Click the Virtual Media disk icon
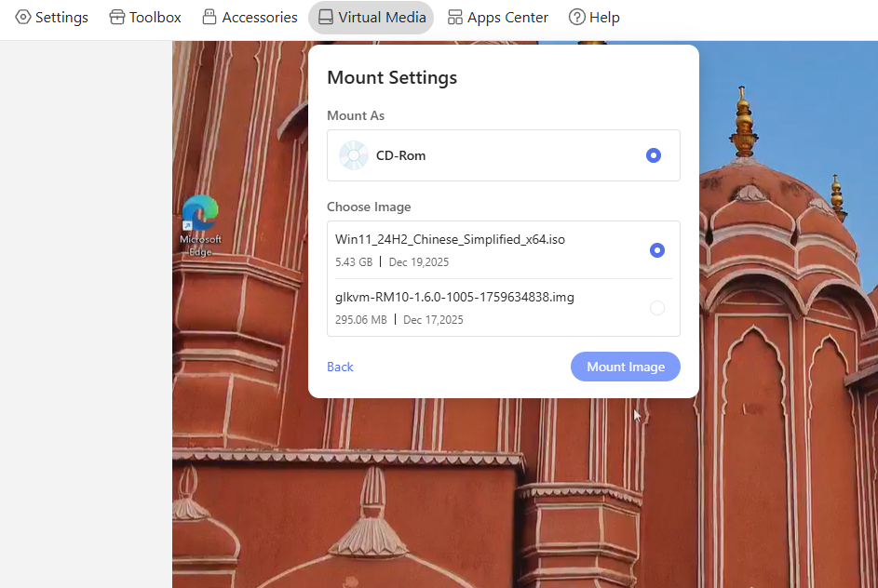The image size is (878, 588). 325,17
